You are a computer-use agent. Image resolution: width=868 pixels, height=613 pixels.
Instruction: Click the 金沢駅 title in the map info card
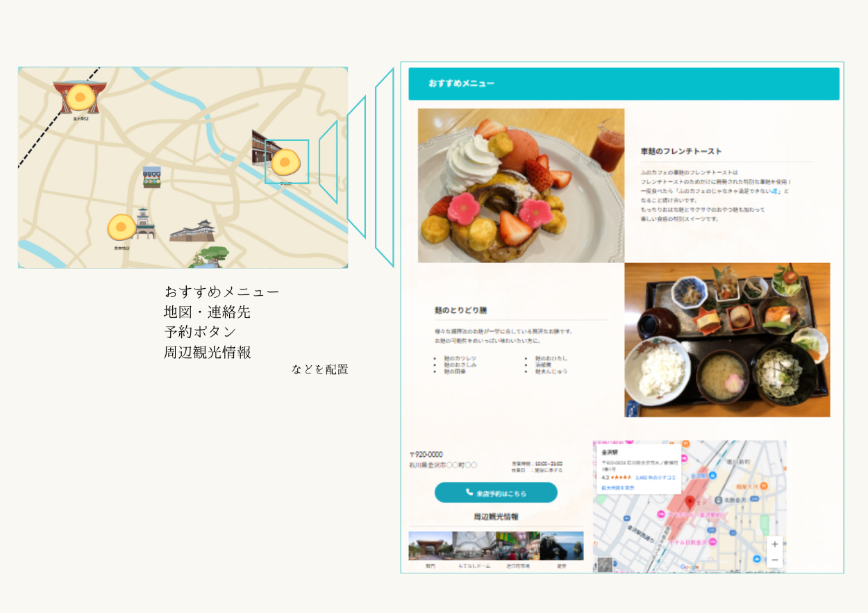(x=609, y=451)
